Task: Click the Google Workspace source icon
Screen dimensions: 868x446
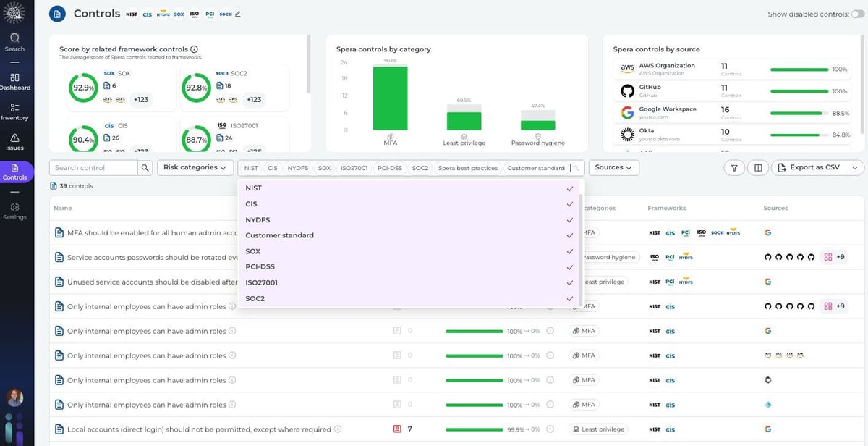Action: 627,113
